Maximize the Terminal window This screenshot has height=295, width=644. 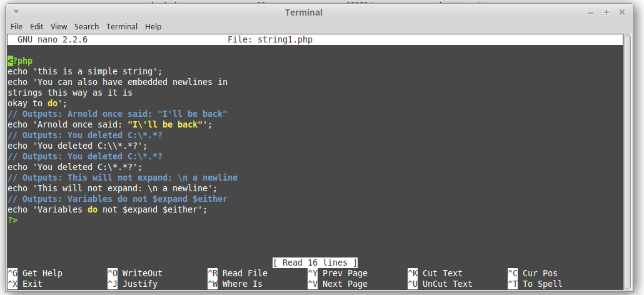click(606, 12)
